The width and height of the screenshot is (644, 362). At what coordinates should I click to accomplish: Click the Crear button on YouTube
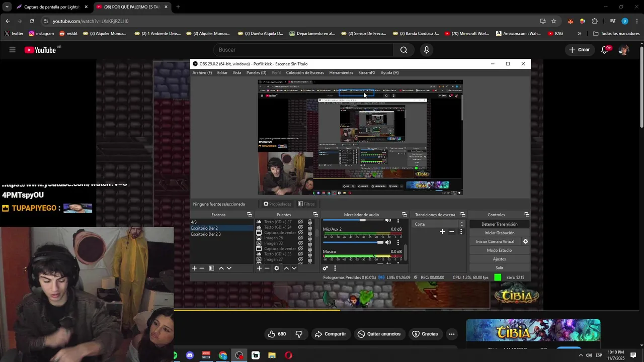click(x=579, y=50)
